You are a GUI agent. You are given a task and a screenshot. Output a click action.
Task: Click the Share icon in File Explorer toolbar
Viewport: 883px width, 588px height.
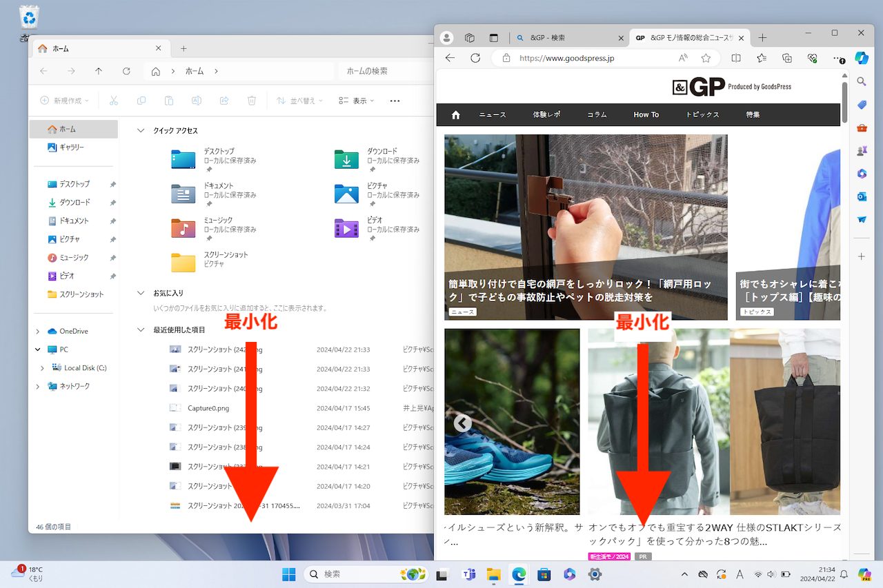[x=224, y=101]
